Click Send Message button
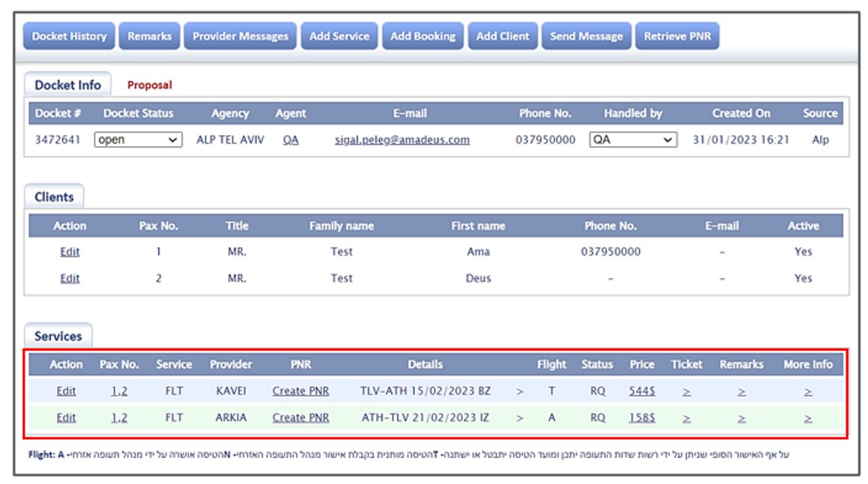 click(x=586, y=36)
